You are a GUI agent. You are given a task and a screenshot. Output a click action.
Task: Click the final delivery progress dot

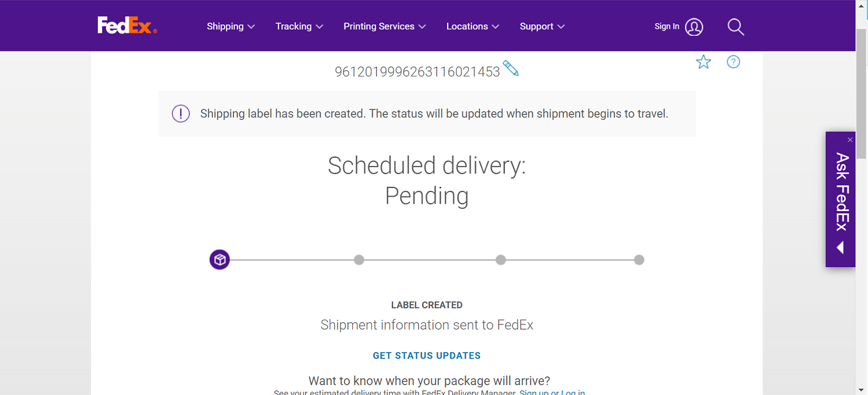click(x=639, y=260)
